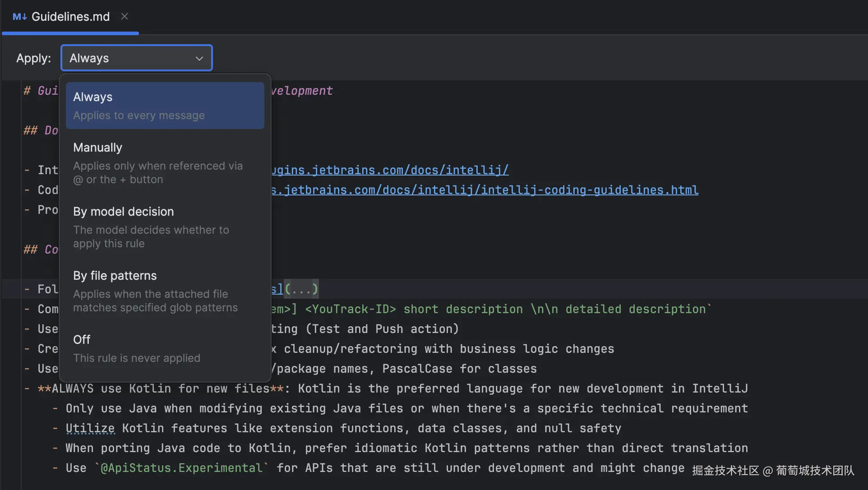Click the Apply: label
The image size is (868, 490).
click(33, 58)
